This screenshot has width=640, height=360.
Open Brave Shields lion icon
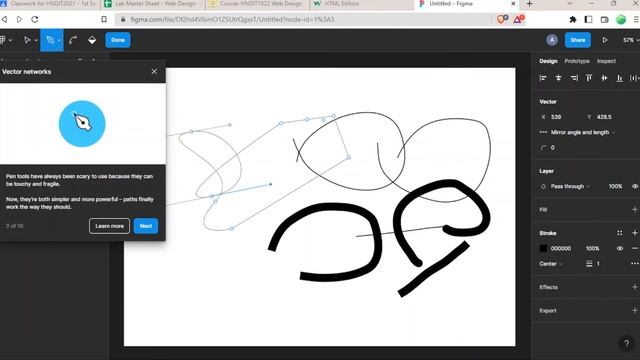502,19
